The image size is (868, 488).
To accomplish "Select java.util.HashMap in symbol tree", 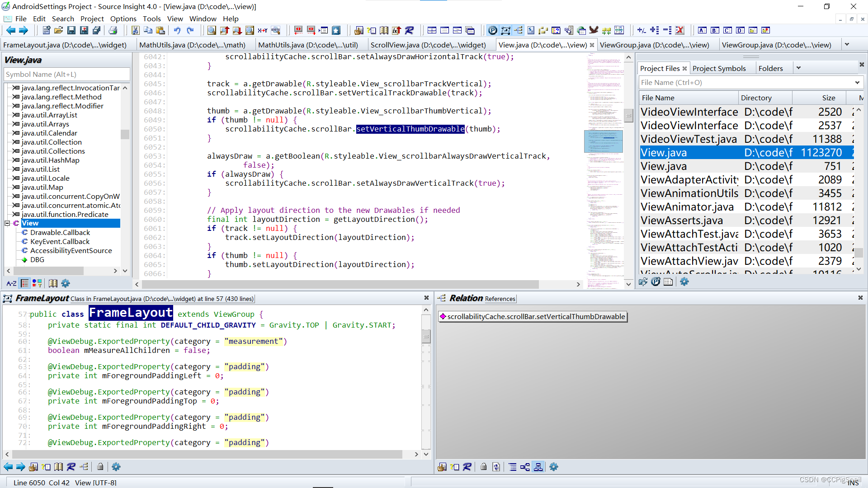I will [50, 160].
